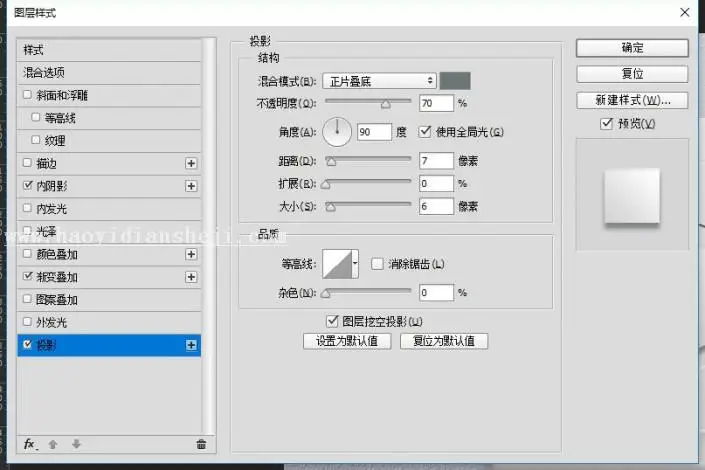Add another 渐变叠加 effect with plus icon
Image resolution: width=705 pixels, height=470 pixels.
pos(191,277)
